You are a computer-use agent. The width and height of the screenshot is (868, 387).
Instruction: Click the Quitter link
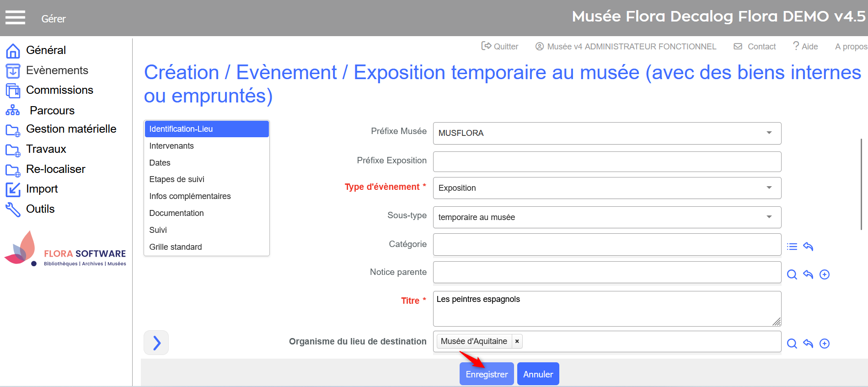[x=500, y=47]
